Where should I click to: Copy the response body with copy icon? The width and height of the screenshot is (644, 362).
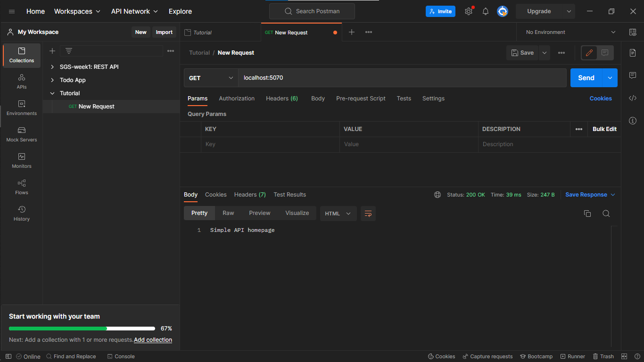(x=587, y=214)
